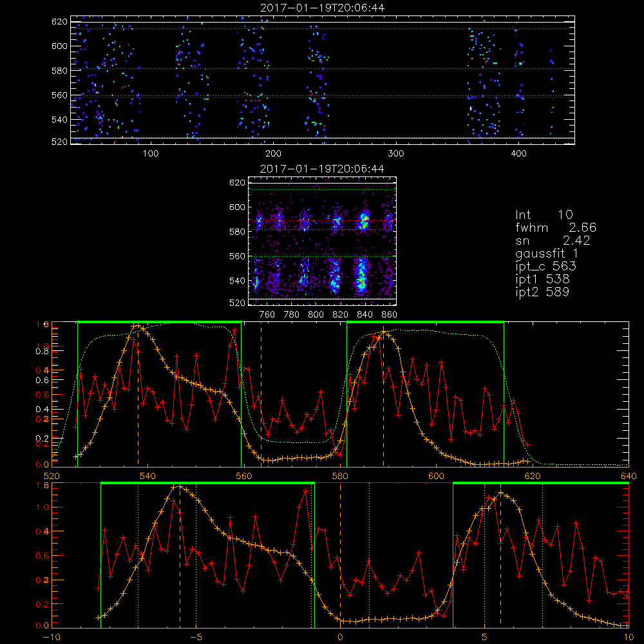
Task: Click orange x-axis label 560 on profile plot
Action: pyautogui.click(x=244, y=477)
